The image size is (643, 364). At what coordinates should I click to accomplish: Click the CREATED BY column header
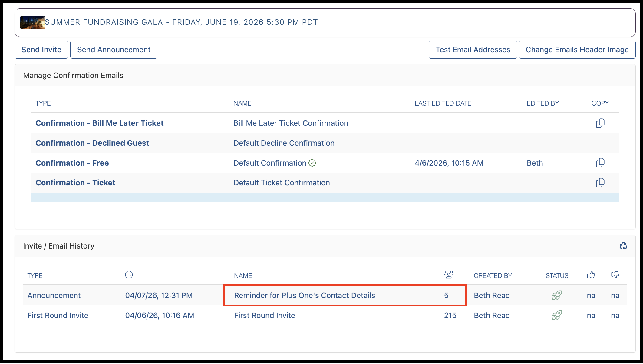point(493,276)
